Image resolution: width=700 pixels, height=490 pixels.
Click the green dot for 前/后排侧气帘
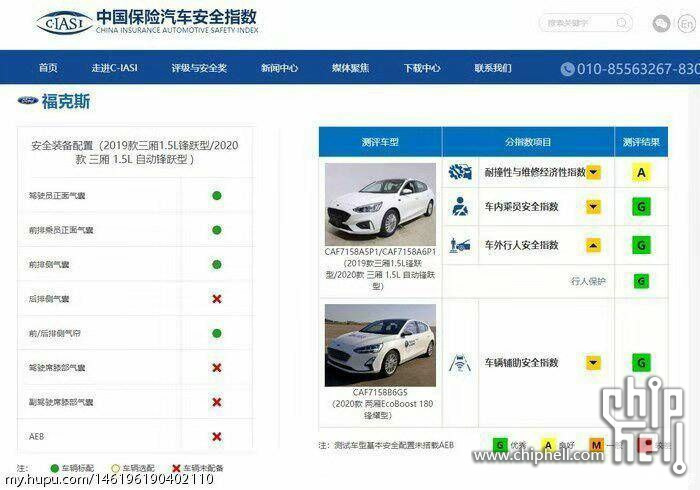pyautogui.click(x=217, y=333)
